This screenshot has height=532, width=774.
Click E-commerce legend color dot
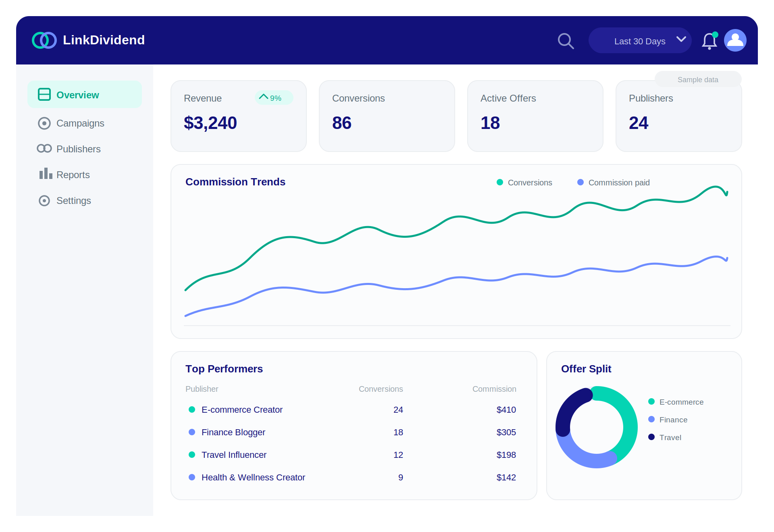click(651, 401)
